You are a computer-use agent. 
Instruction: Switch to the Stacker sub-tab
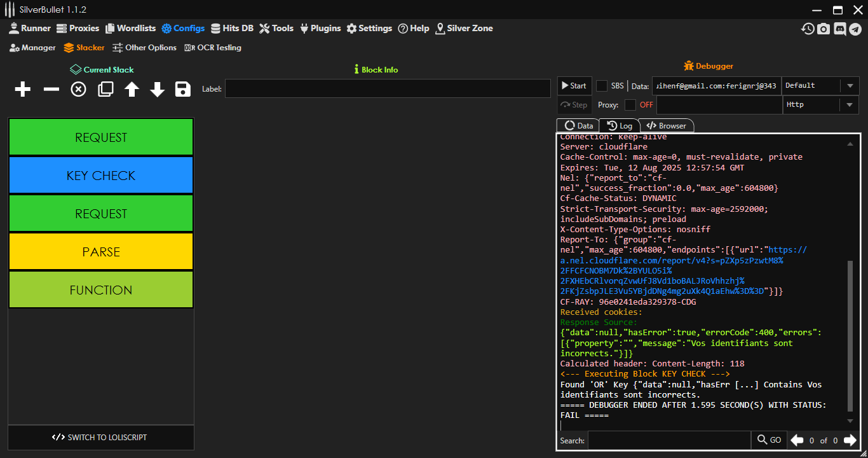click(85, 48)
